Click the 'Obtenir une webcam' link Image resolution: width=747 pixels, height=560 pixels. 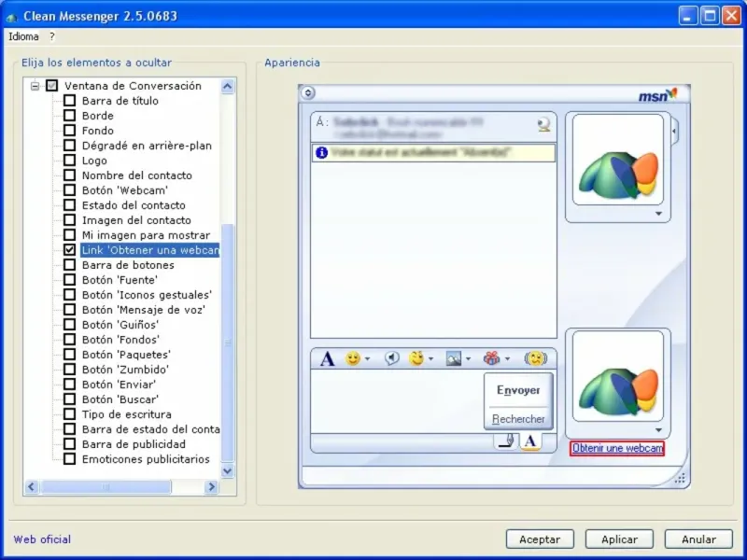pyautogui.click(x=617, y=448)
